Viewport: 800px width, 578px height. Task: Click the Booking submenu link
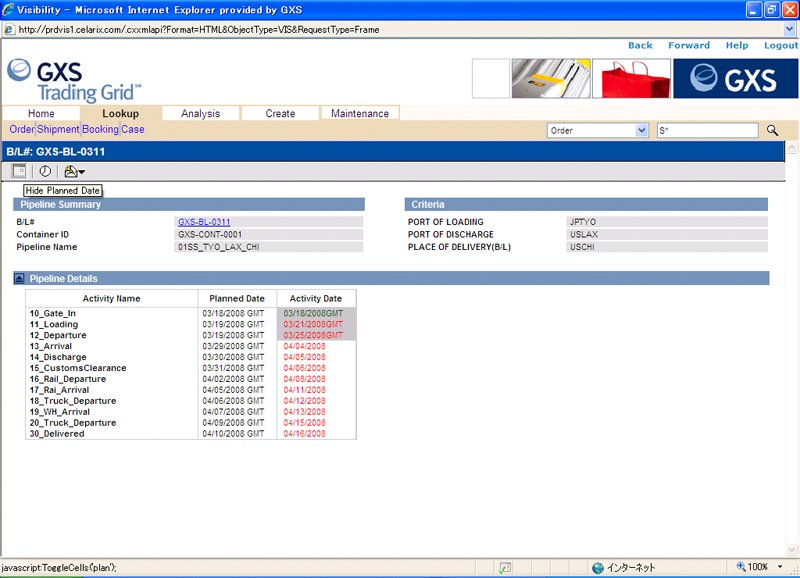tap(101, 130)
